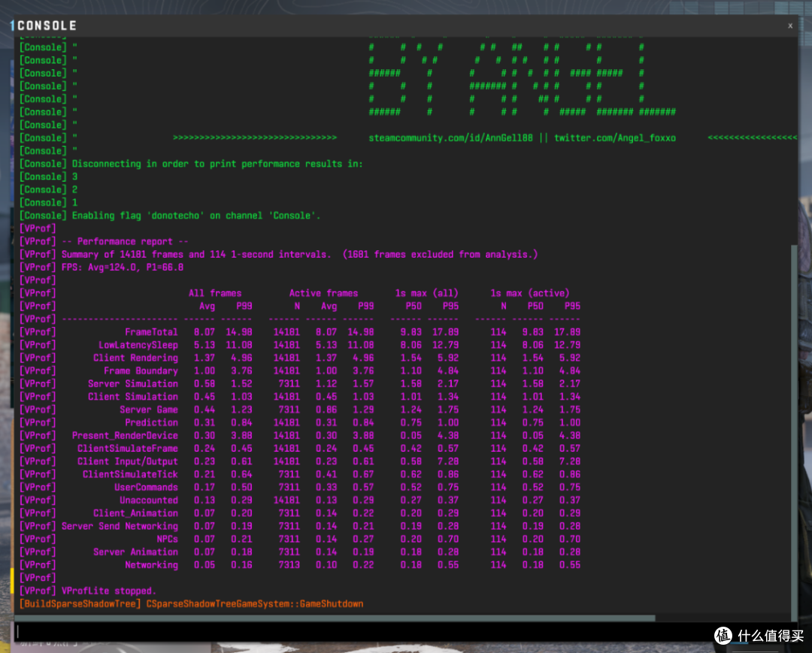Click the 'VProfLite stopped.' line
The height and width of the screenshot is (653, 812).
109,591
